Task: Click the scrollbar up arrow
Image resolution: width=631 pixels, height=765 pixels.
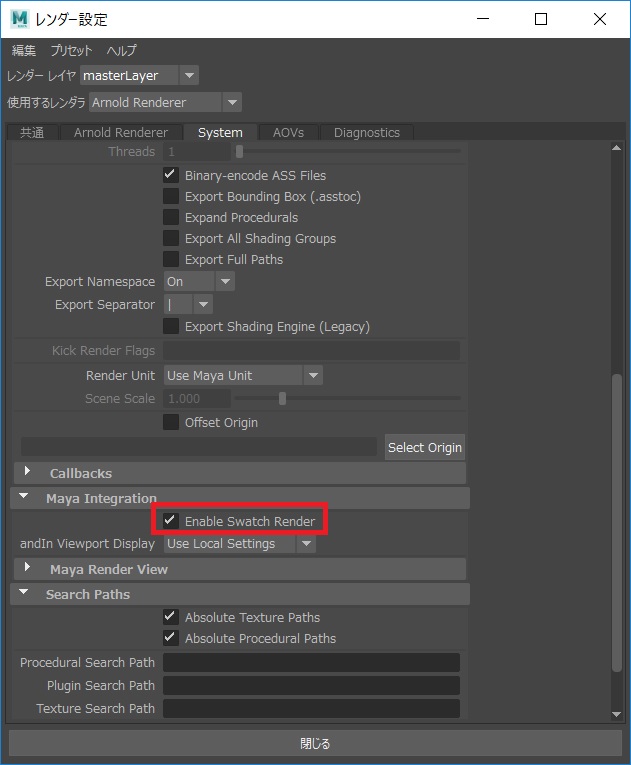Action: coord(617,148)
